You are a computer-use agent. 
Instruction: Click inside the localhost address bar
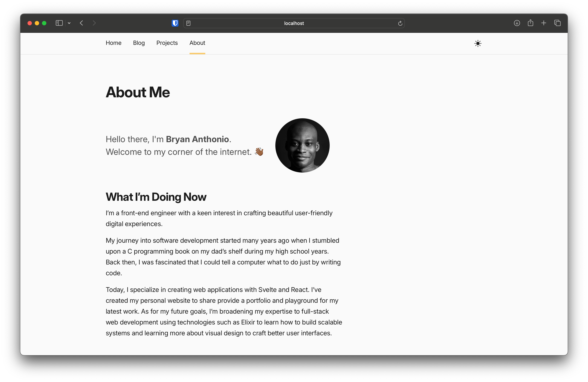click(x=294, y=23)
